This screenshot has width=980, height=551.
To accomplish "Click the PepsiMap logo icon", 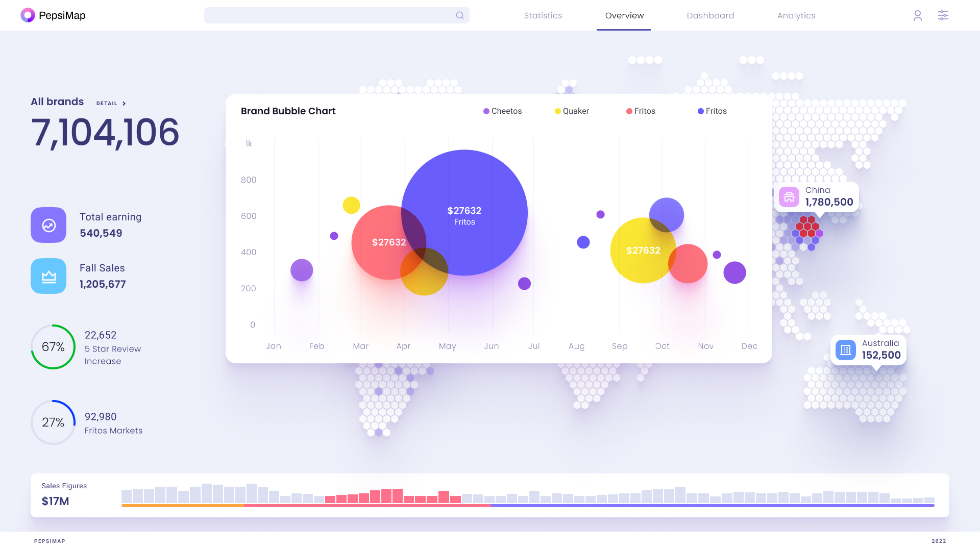I will (x=28, y=15).
